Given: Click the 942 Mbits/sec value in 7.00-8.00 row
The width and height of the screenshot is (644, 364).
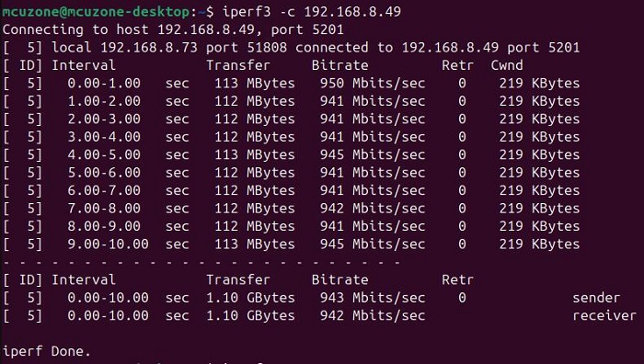Looking at the screenshot, I should 373,209.
